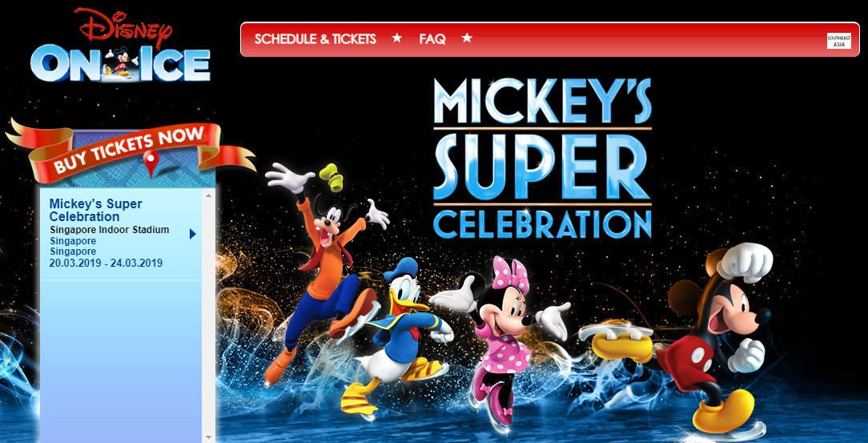The width and height of the screenshot is (868, 443).
Task: Open the FAQ page
Action: coord(432,38)
